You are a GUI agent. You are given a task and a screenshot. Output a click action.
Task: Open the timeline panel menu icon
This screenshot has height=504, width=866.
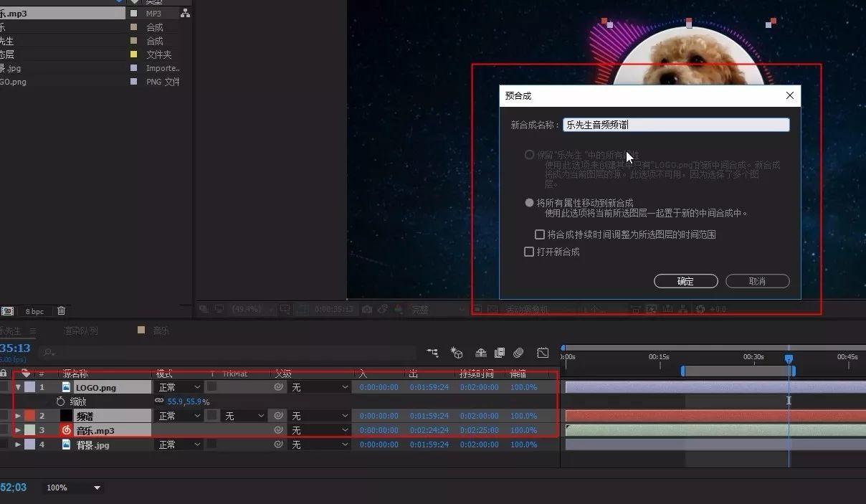32,331
